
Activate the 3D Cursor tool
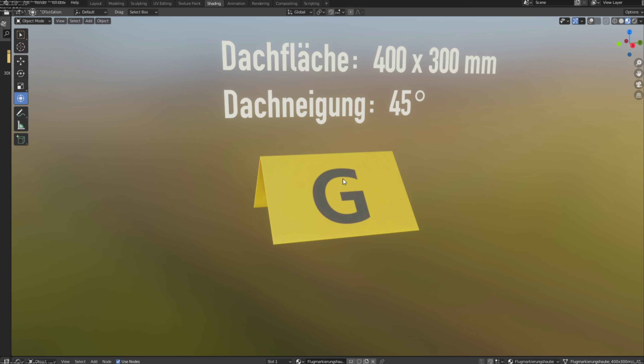pos(21,47)
